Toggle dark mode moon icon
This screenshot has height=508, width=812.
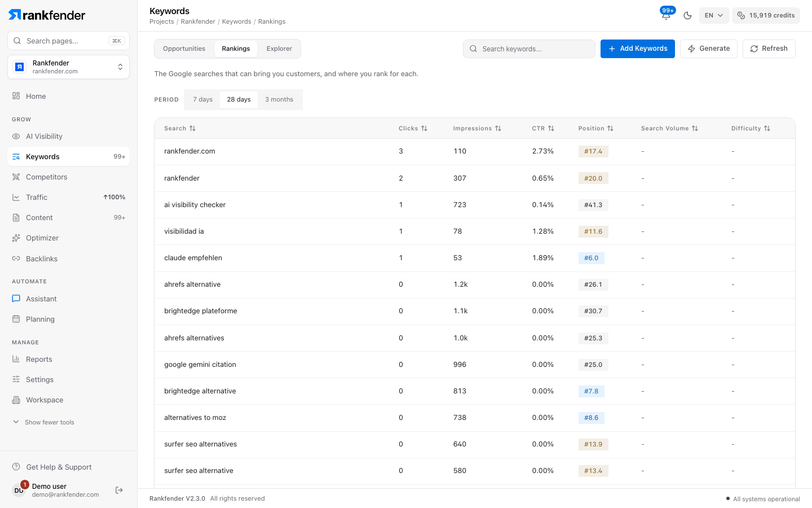(687, 15)
